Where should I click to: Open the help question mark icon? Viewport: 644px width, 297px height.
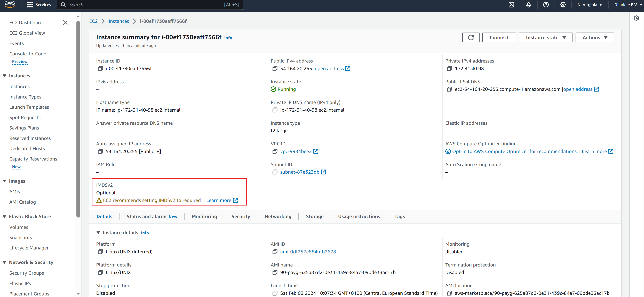[546, 5]
